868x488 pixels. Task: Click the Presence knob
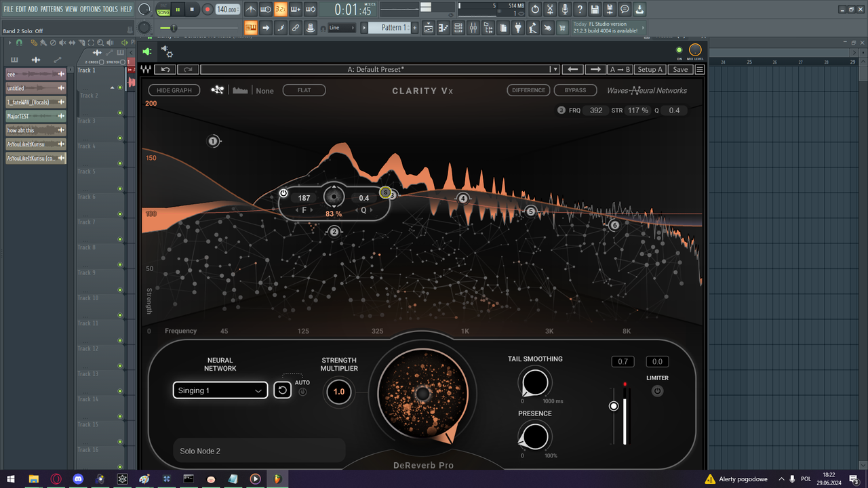535,436
